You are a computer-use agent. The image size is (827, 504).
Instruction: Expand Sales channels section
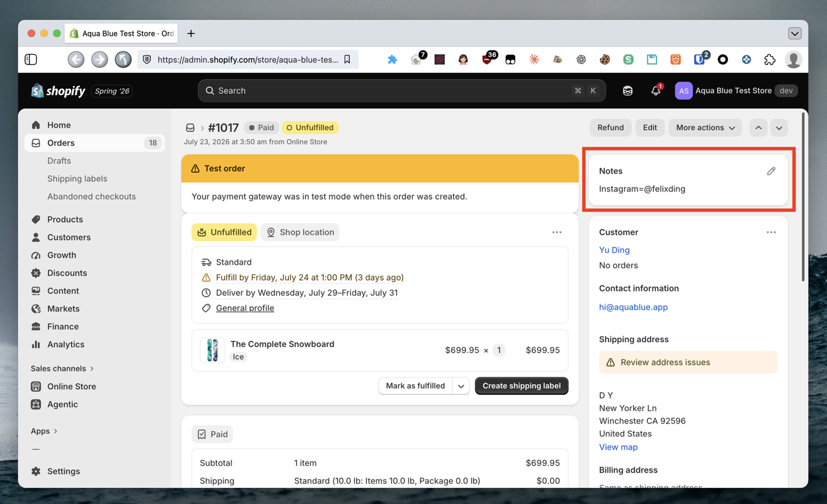[x=62, y=368]
